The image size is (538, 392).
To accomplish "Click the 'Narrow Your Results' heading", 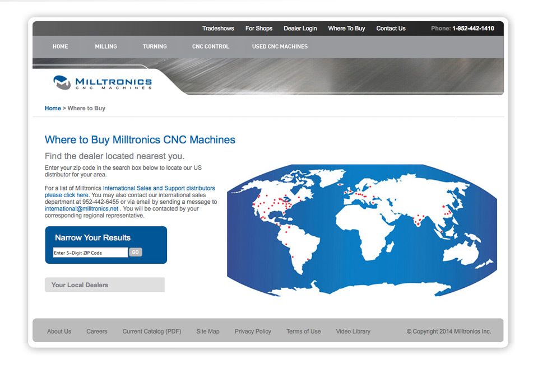I will [92, 237].
